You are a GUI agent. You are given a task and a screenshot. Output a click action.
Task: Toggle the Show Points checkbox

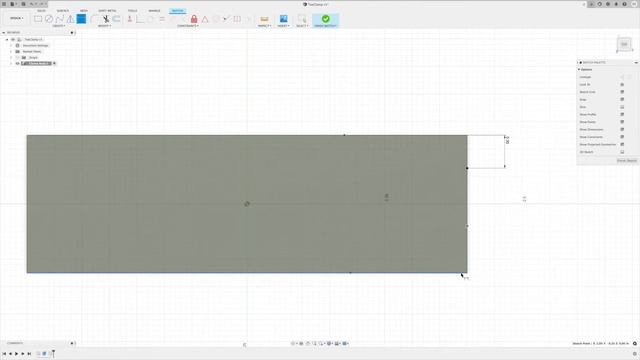point(622,122)
